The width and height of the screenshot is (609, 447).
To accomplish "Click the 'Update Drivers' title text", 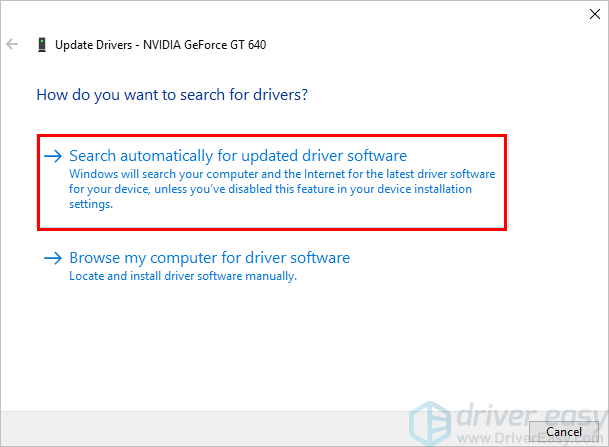I will point(98,45).
